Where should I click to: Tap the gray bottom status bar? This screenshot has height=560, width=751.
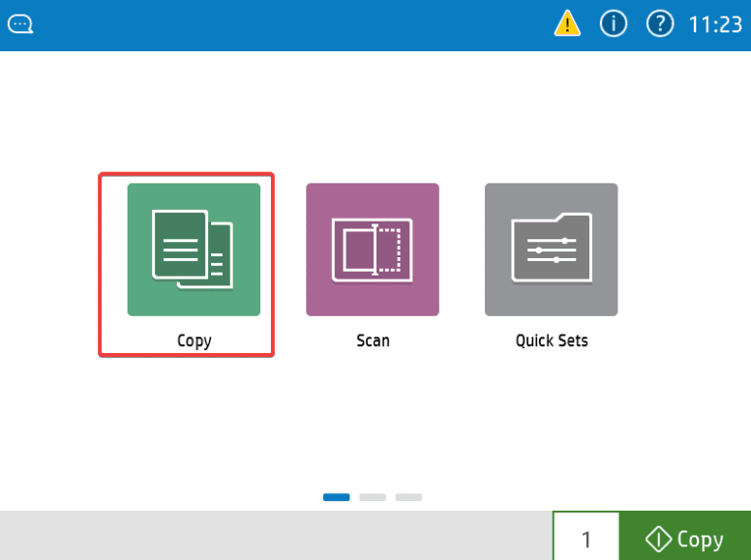[276, 536]
